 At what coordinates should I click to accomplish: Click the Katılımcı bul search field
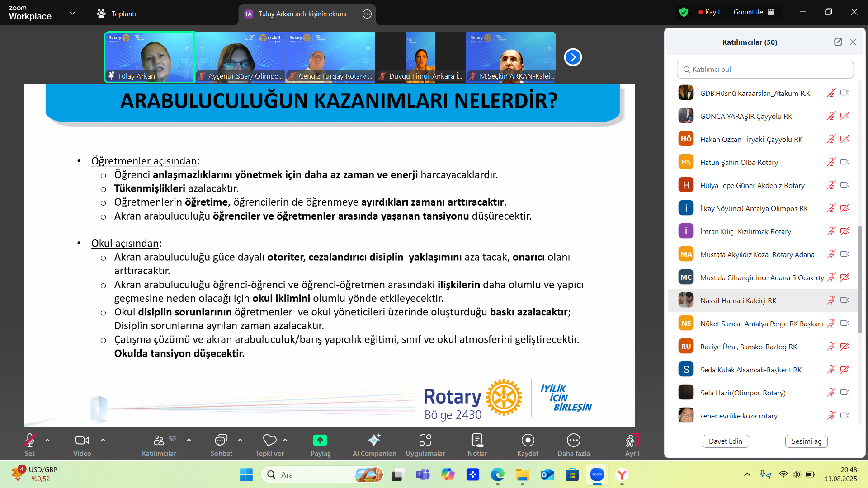tap(765, 70)
